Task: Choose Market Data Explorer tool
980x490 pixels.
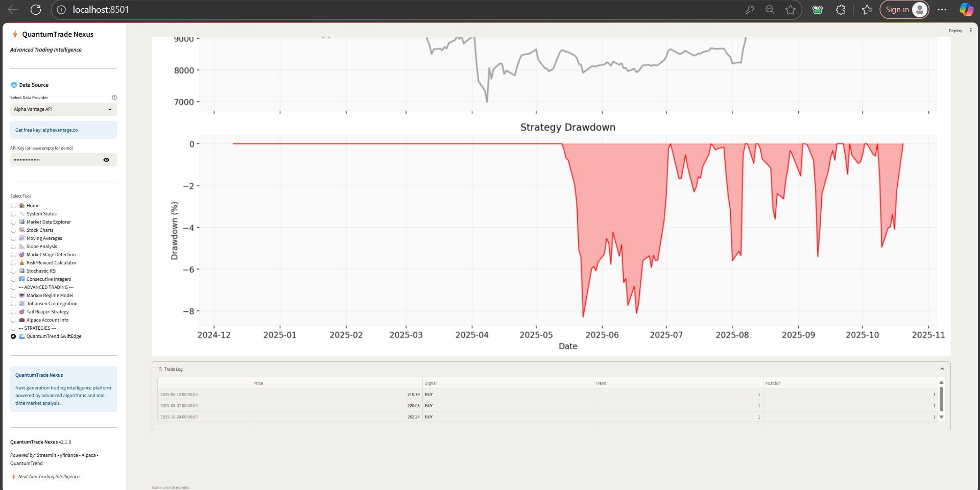Action: [13, 222]
